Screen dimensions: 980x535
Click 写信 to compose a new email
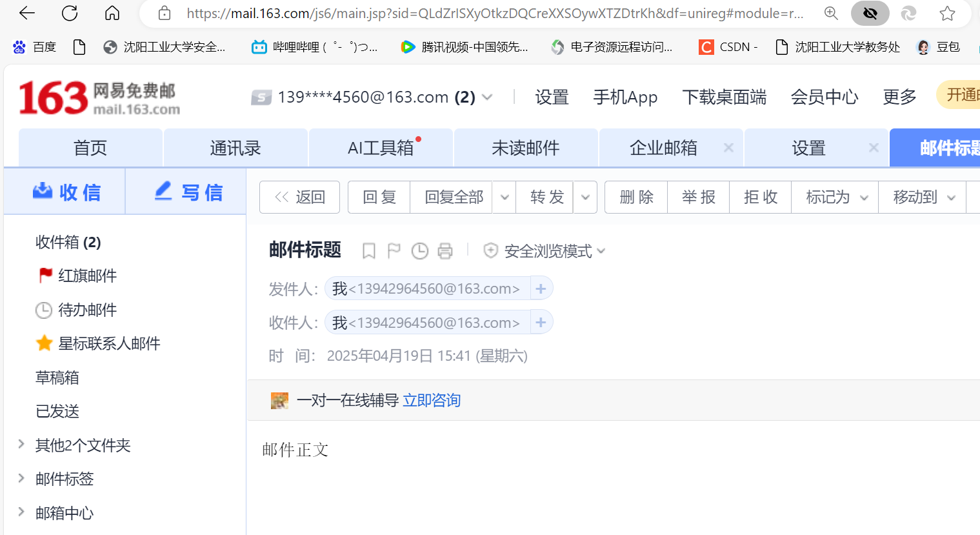[186, 191]
